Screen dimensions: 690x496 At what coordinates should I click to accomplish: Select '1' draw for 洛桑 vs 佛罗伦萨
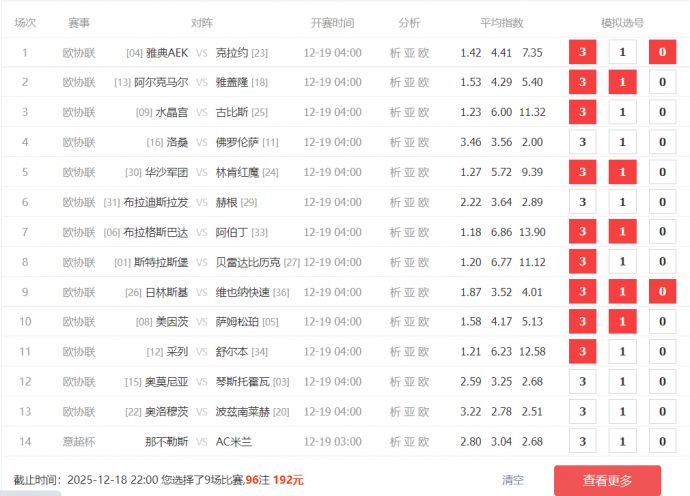click(x=622, y=142)
